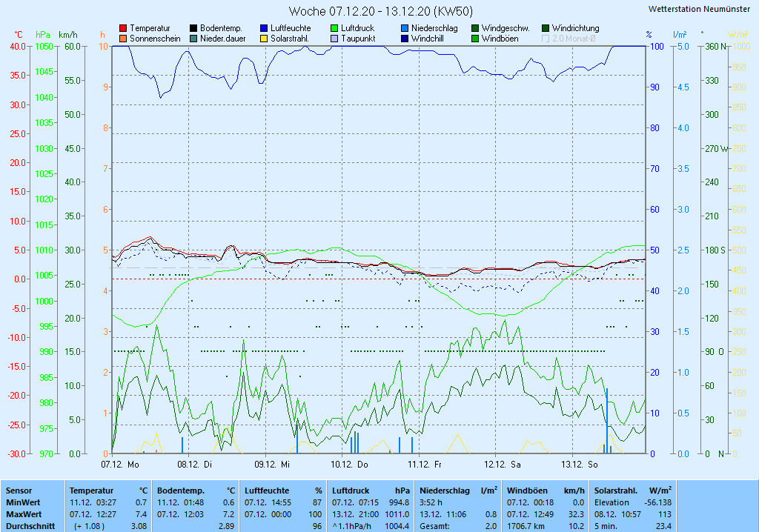This screenshot has width=759, height=532.
Task: Click the chart title Woche 07.12.20 - 13.12.20
Action: click(380, 11)
